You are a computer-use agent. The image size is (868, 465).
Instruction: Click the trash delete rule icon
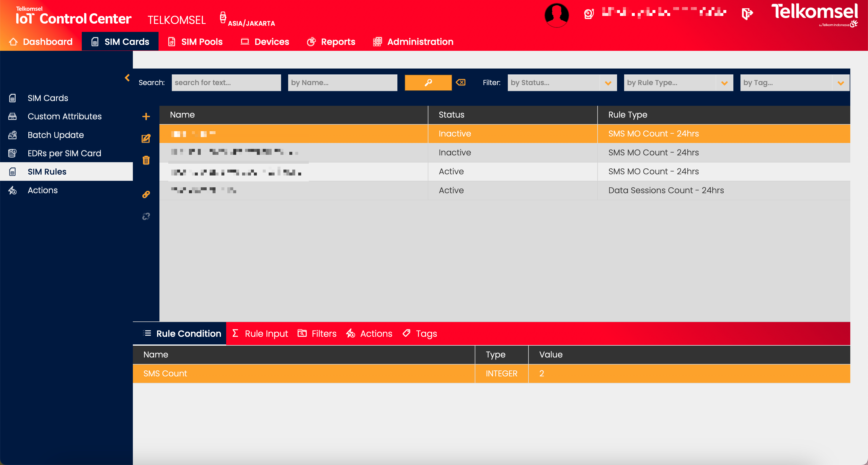click(x=146, y=160)
